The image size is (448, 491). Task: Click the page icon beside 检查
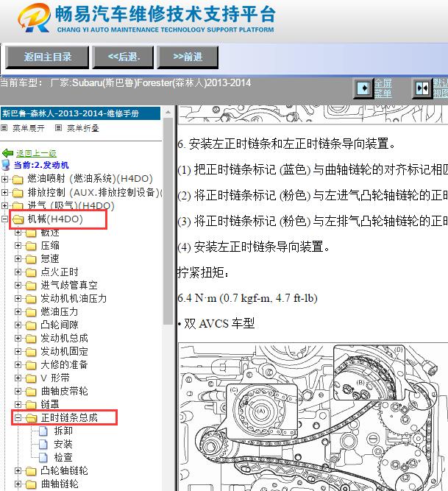coord(43,457)
